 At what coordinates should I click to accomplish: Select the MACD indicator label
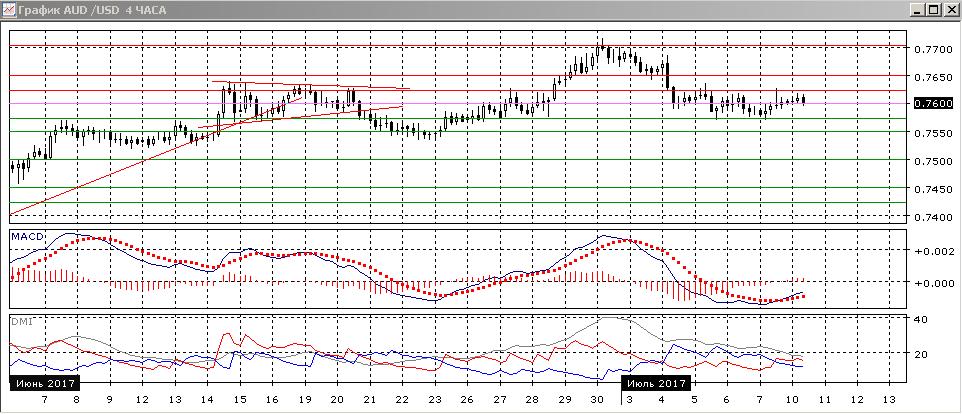(24, 237)
